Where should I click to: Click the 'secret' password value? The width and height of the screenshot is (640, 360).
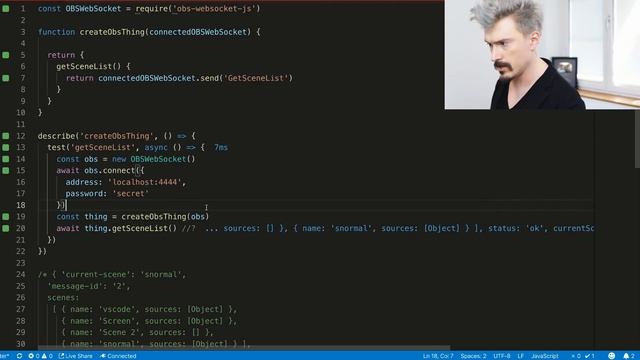point(131,193)
